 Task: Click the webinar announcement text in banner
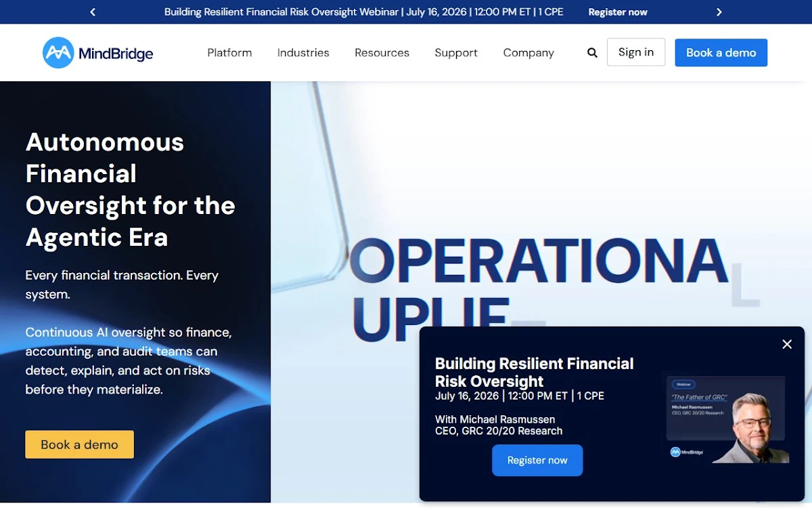pyautogui.click(x=364, y=12)
